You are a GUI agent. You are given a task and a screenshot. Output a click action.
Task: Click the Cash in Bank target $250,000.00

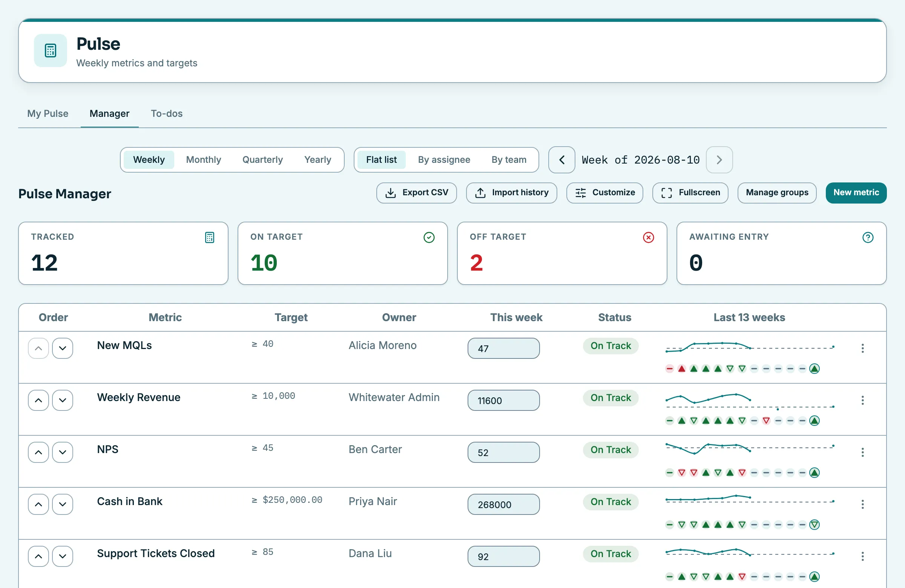pyautogui.click(x=287, y=500)
